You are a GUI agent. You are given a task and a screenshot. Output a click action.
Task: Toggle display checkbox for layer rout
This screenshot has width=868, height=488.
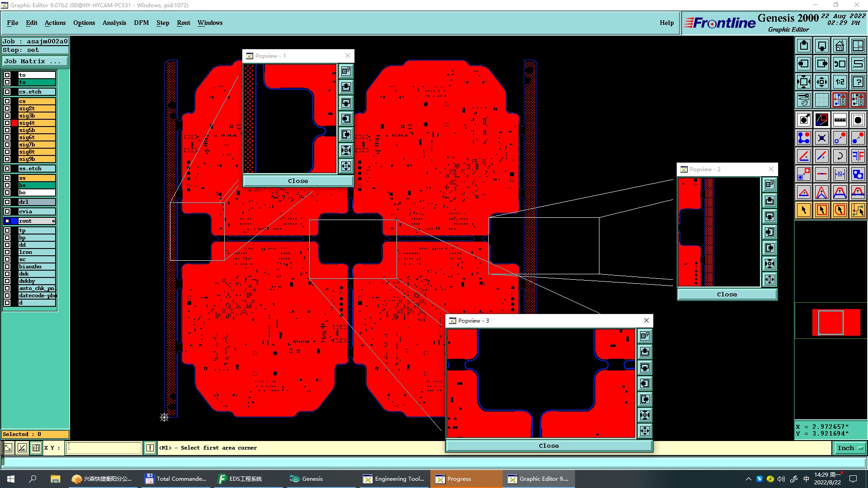7,221
